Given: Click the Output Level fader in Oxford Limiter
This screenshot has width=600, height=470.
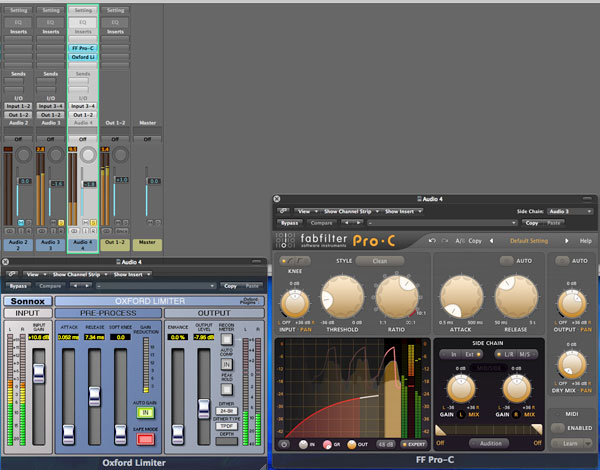Looking at the screenshot, I should pos(204,409).
